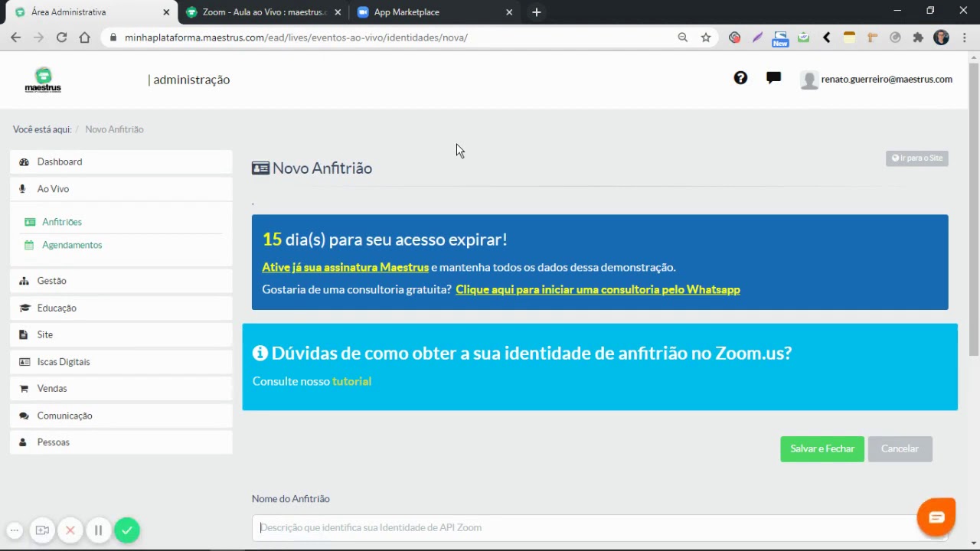The height and width of the screenshot is (551, 980).
Task: Expand the Vendas sidebar section
Action: [121, 388]
